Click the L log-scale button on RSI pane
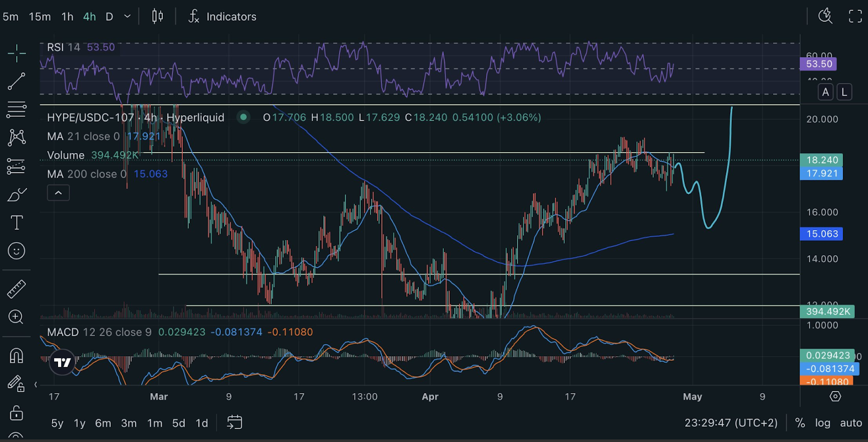Image resolution: width=868 pixels, height=442 pixels. tap(844, 92)
